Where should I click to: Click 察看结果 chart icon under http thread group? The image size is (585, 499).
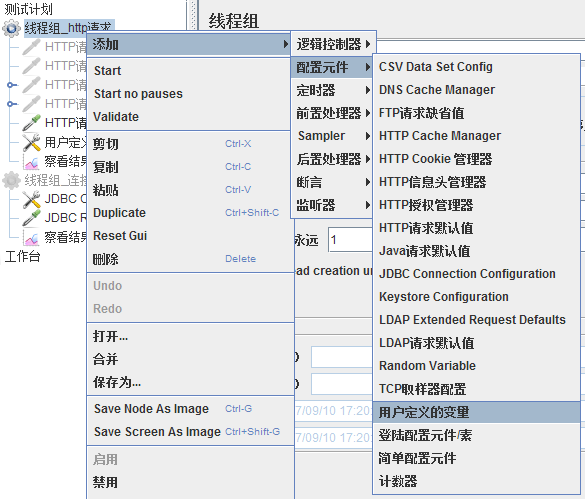point(31,162)
